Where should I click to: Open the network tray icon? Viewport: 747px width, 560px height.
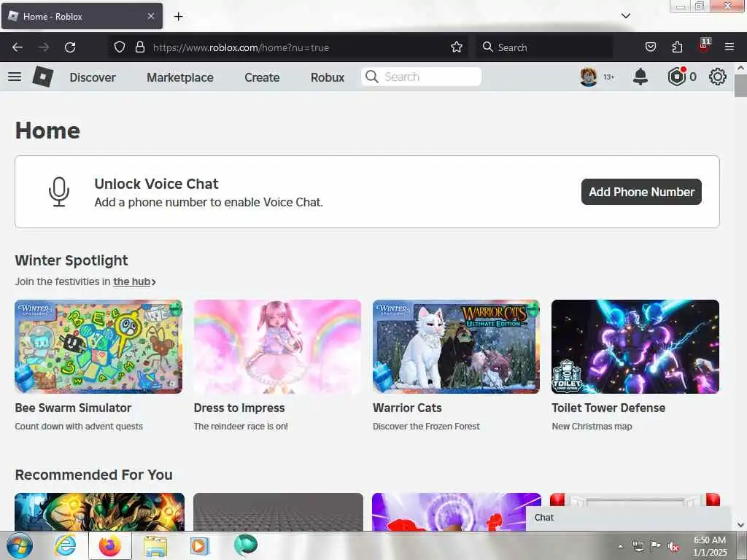[x=638, y=547]
